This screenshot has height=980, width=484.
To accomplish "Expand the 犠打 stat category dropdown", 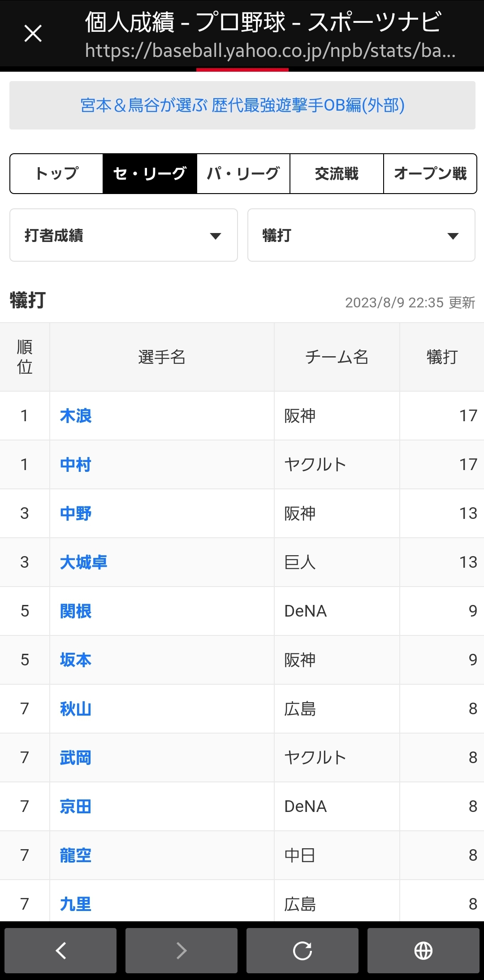I will click(x=361, y=235).
